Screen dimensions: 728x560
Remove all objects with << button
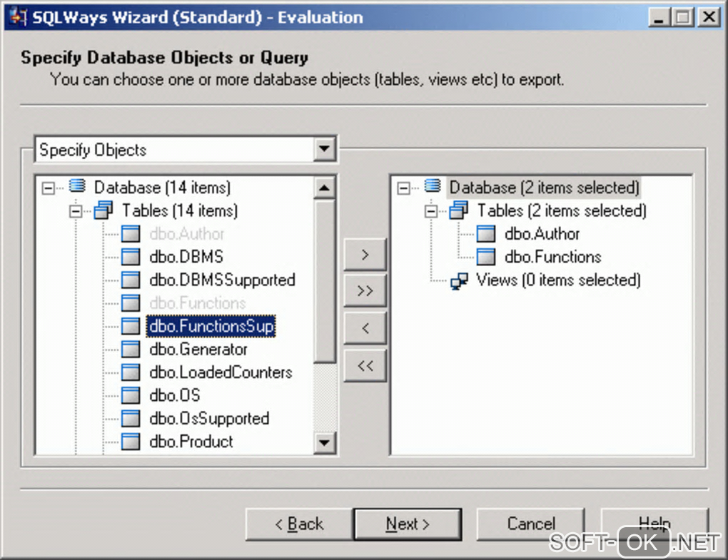(365, 365)
